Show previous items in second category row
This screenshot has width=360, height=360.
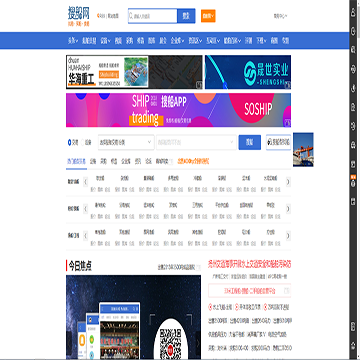[85, 209]
